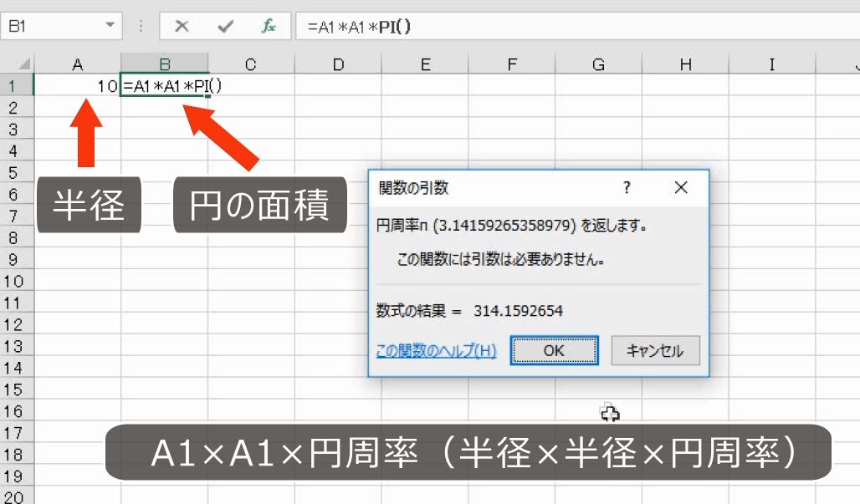Close the 関数の引数 dialog

click(x=681, y=187)
